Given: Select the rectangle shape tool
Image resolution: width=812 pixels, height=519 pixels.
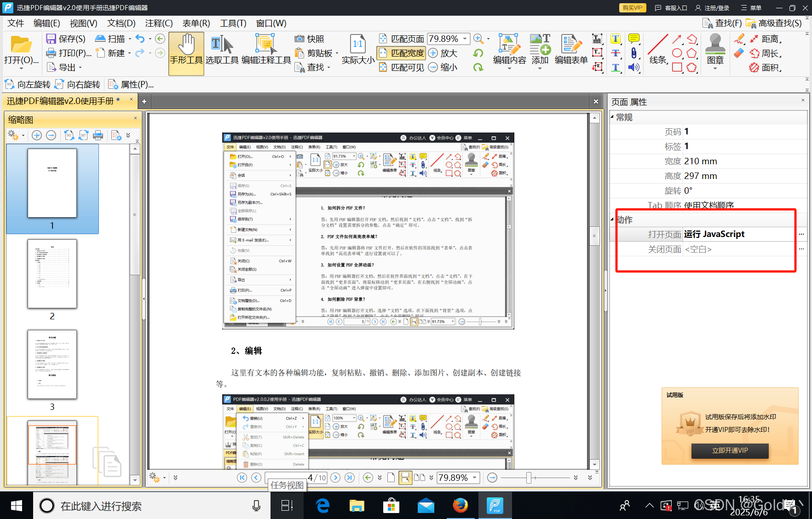Looking at the screenshot, I should tap(677, 68).
